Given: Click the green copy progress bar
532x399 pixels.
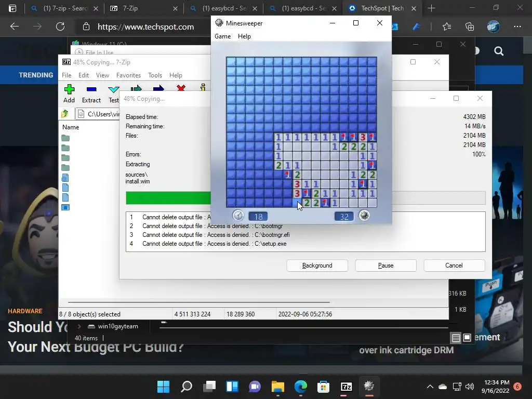Looking at the screenshot, I should (168, 198).
